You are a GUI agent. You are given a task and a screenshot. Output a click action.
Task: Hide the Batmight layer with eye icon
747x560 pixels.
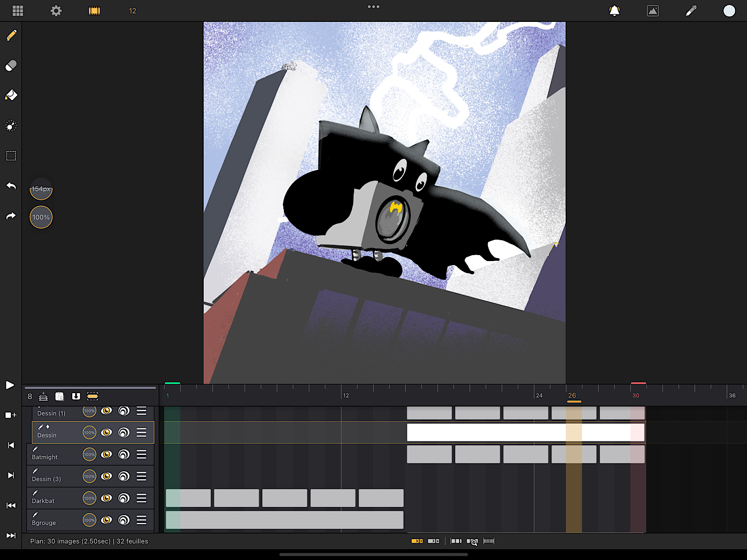pos(107,454)
